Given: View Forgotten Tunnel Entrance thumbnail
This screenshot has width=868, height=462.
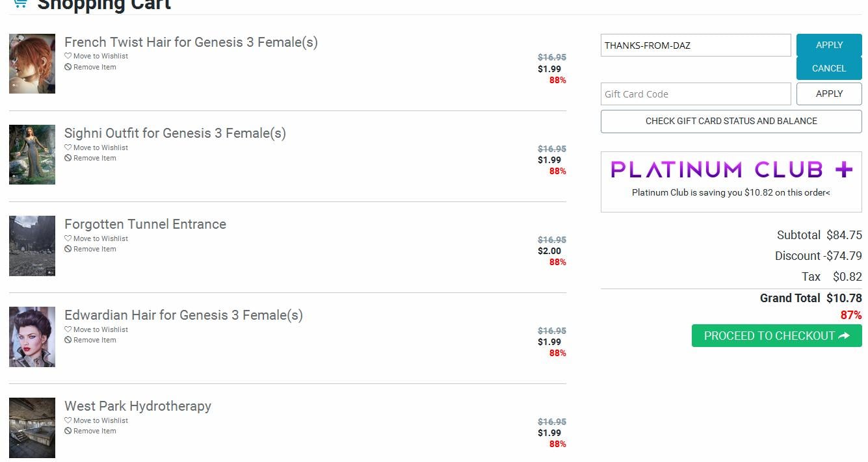Looking at the screenshot, I should pyautogui.click(x=32, y=246).
